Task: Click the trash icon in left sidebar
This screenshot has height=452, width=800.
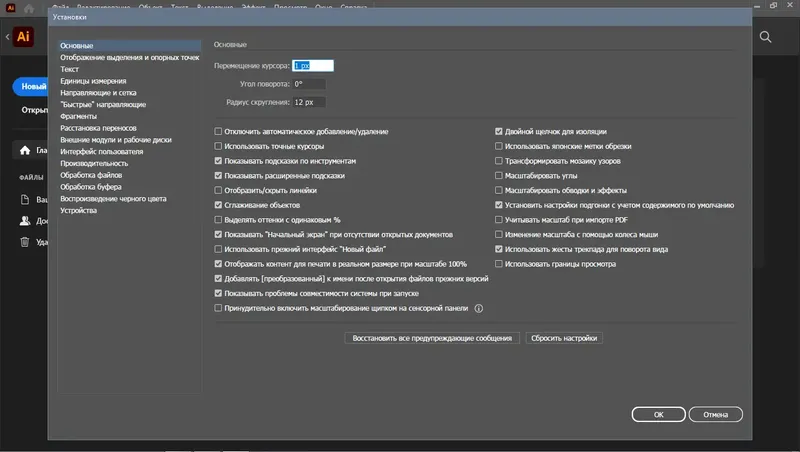Action: coord(24,242)
